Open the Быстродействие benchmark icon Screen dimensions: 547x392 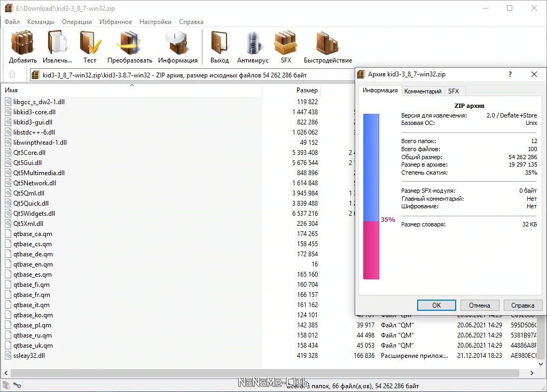coord(327,43)
